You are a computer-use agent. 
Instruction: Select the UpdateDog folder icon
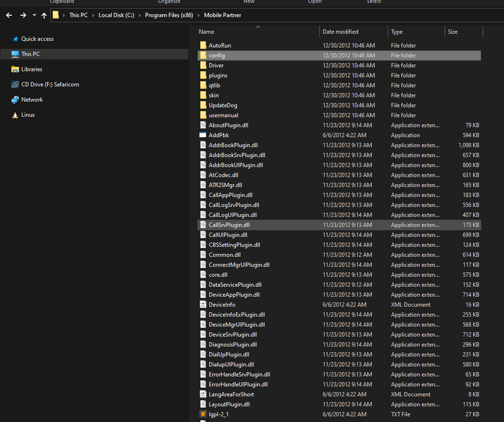[203, 105]
